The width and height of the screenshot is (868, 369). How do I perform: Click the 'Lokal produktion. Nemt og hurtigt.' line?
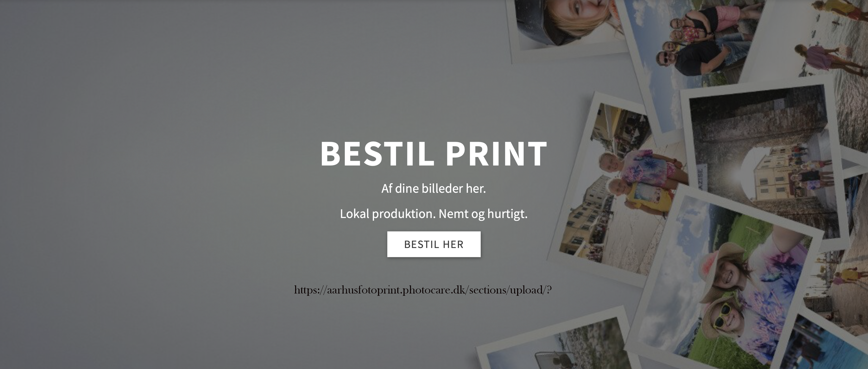[434, 214]
